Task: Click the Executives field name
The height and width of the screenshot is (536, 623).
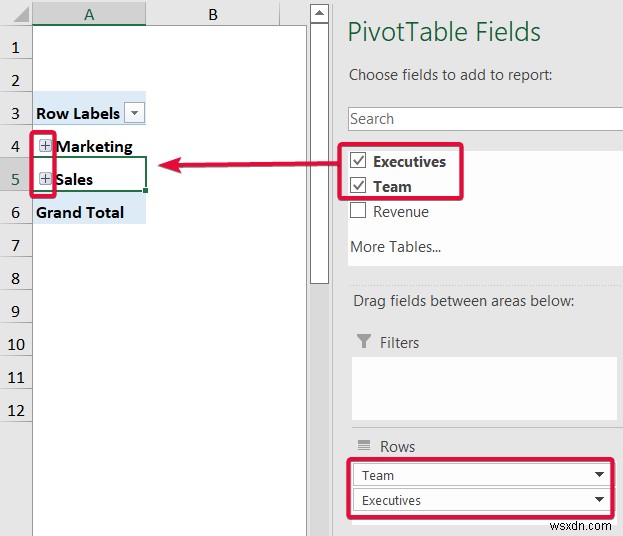Action: [x=409, y=161]
